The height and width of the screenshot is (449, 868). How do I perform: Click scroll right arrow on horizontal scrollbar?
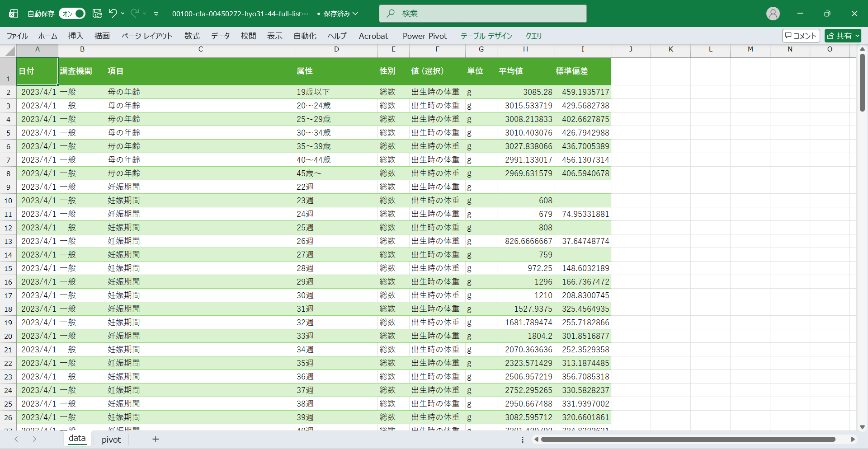(853, 439)
